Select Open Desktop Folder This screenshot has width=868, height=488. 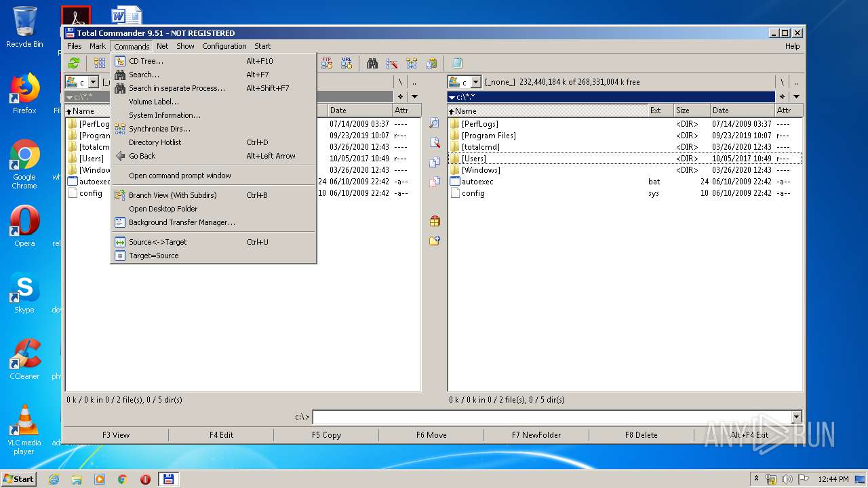point(214,209)
